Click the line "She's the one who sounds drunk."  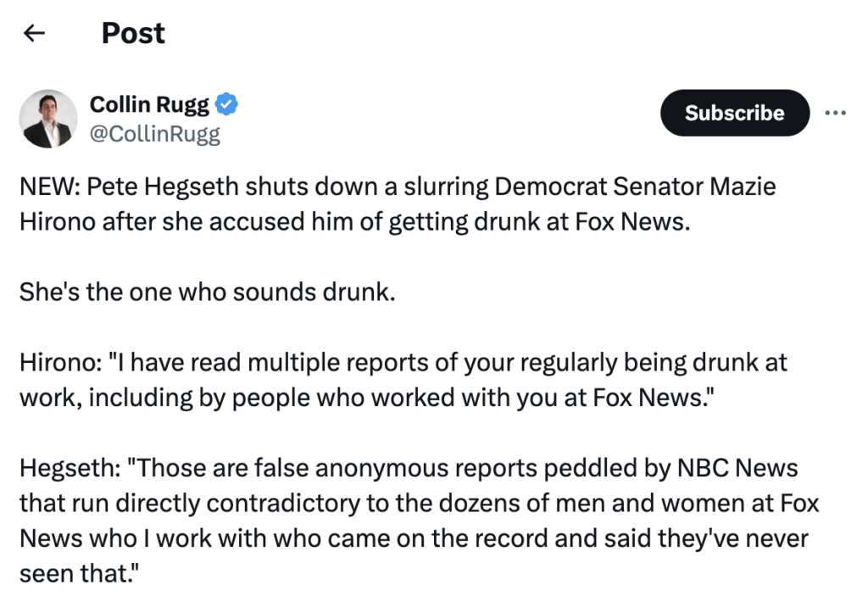[x=208, y=292]
